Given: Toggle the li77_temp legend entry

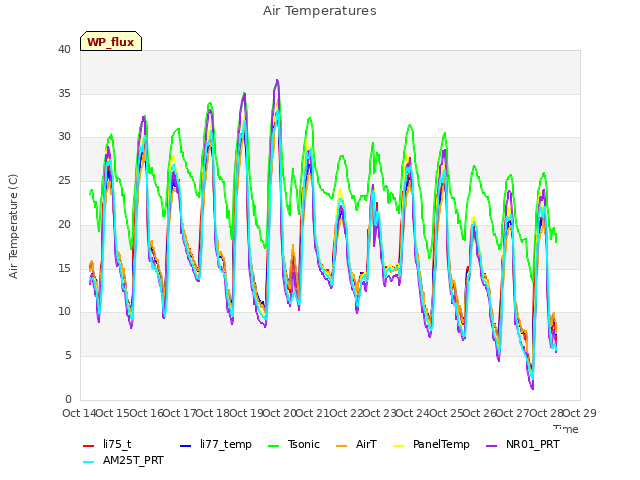Looking at the screenshot, I should 216,444.
